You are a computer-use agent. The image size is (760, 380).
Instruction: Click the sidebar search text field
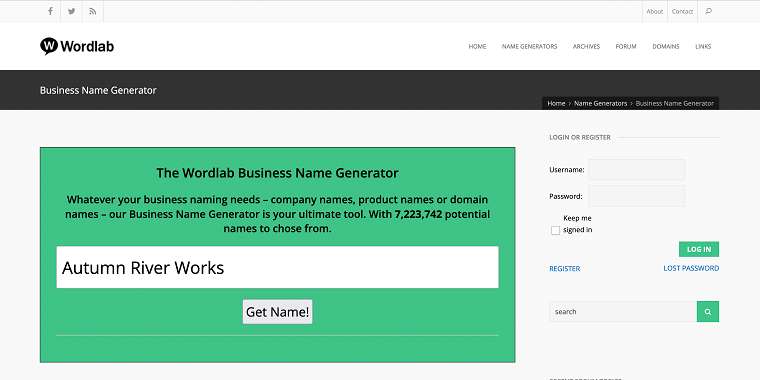[623, 312]
